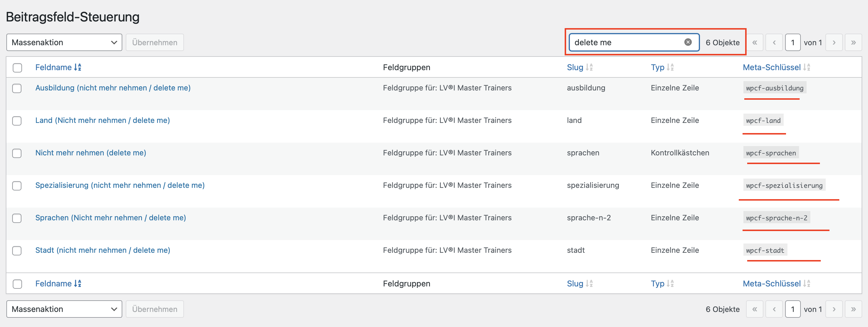Click the 'Kontrollkästchen' type cell

680,153
